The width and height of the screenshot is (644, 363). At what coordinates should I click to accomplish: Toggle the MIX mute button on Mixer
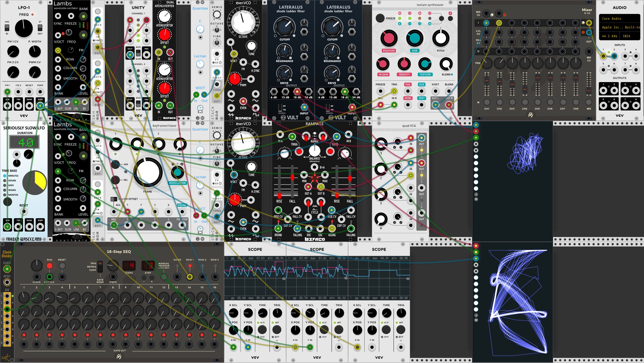[x=589, y=102]
